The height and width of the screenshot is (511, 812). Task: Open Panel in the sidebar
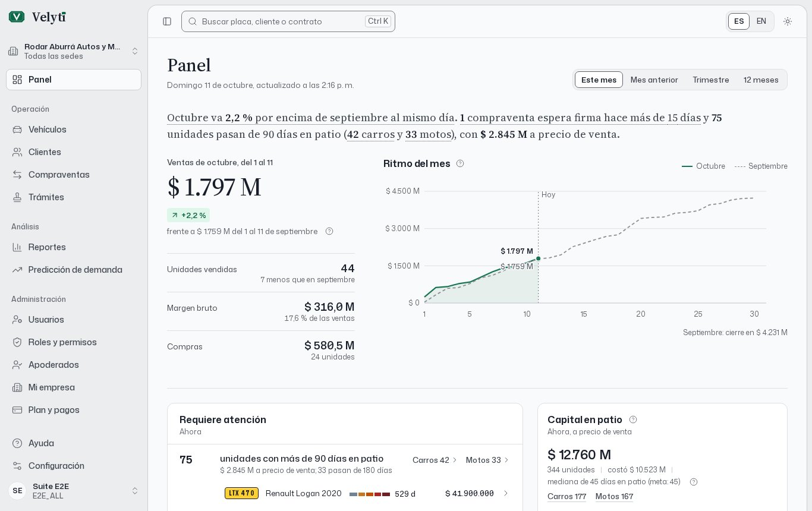click(x=74, y=80)
